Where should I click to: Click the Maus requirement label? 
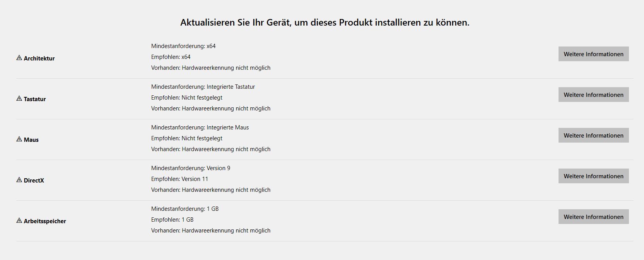coord(31,140)
